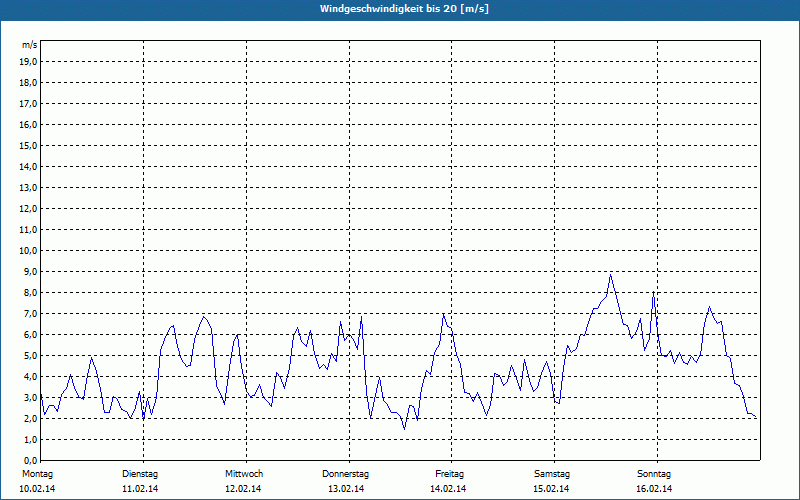
Task: Click the 15,0 y-axis label
Action: click(29, 145)
